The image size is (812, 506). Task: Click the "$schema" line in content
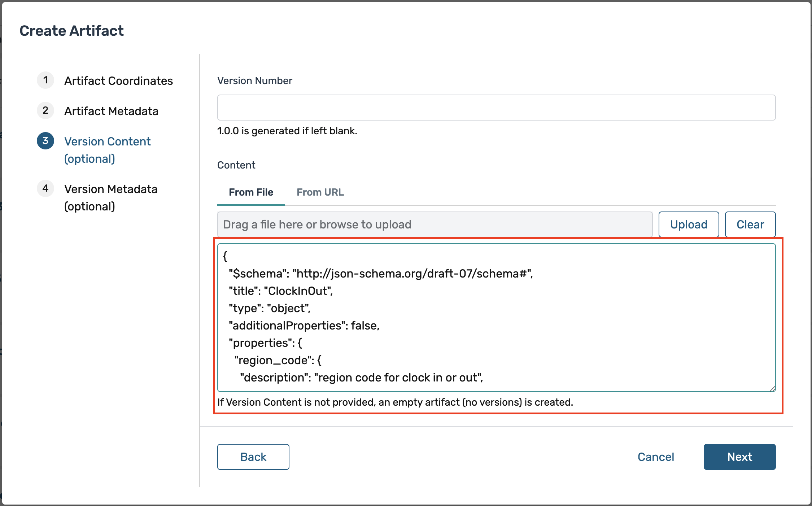click(380, 274)
